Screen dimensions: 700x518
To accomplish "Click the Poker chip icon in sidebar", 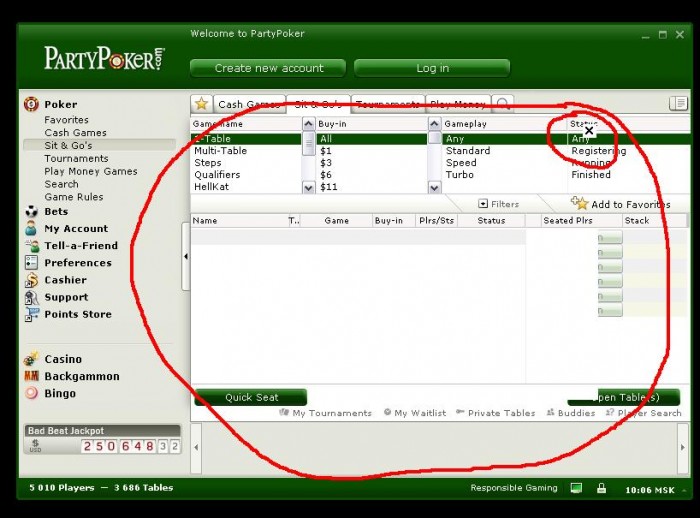I will coord(31,104).
